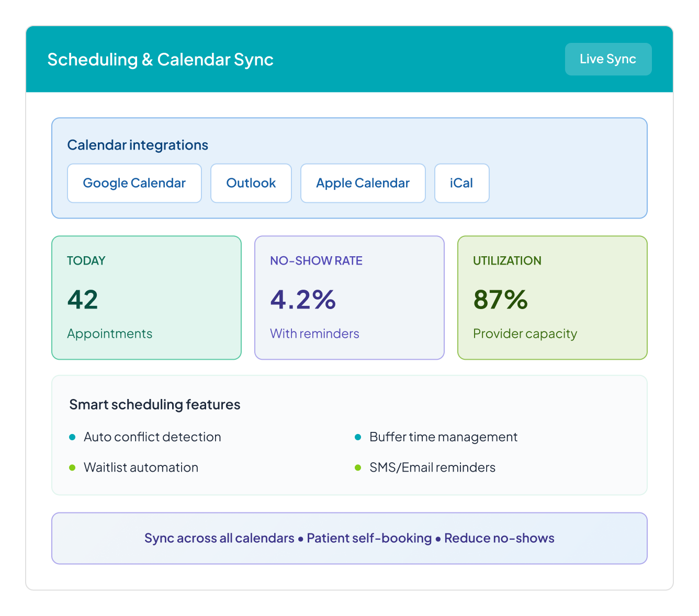Click the Calendar integrations heading
This screenshot has width=699, height=616.
[138, 145]
